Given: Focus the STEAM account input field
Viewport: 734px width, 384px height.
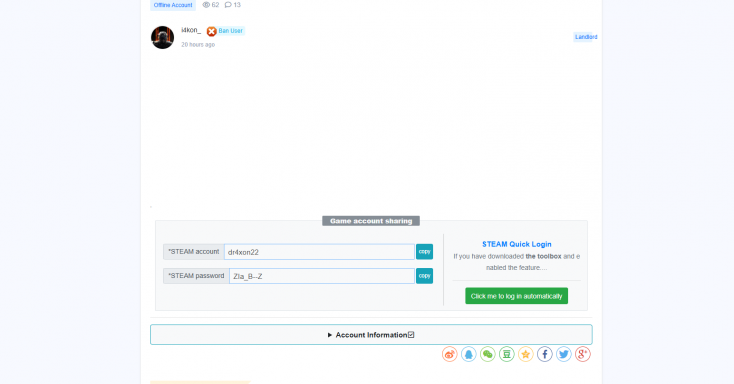Looking at the screenshot, I should click(319, 252).
